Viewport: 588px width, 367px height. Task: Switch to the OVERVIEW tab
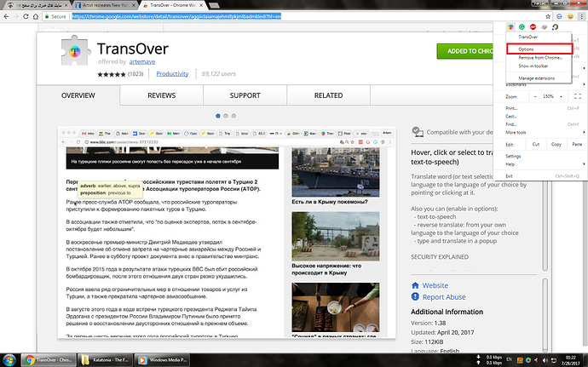tap(78, 95)
